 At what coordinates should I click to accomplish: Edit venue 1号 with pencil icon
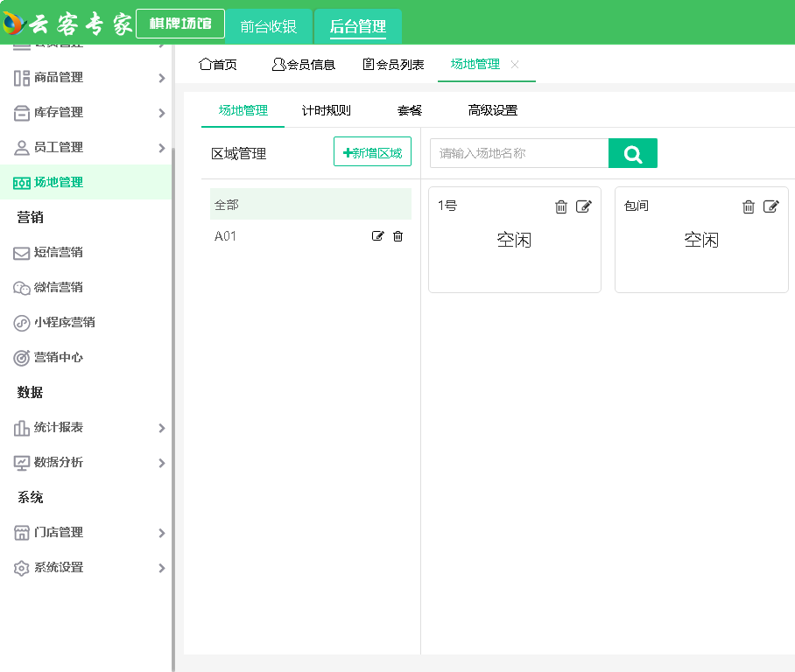(584, 206)
